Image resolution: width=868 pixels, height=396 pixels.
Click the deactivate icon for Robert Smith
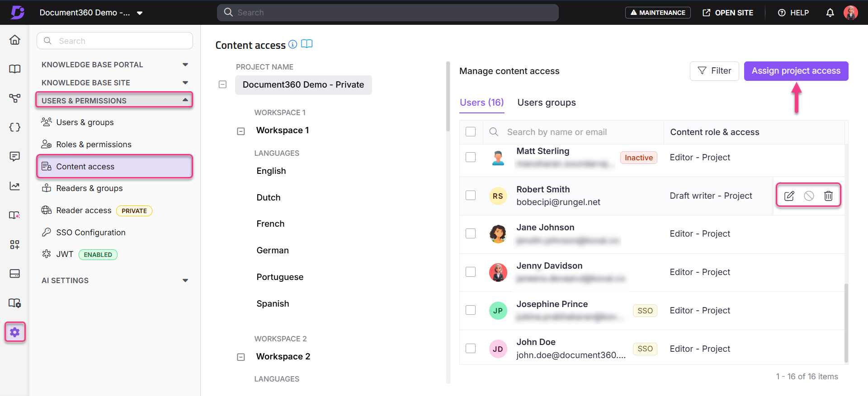(x=809, y=196)
